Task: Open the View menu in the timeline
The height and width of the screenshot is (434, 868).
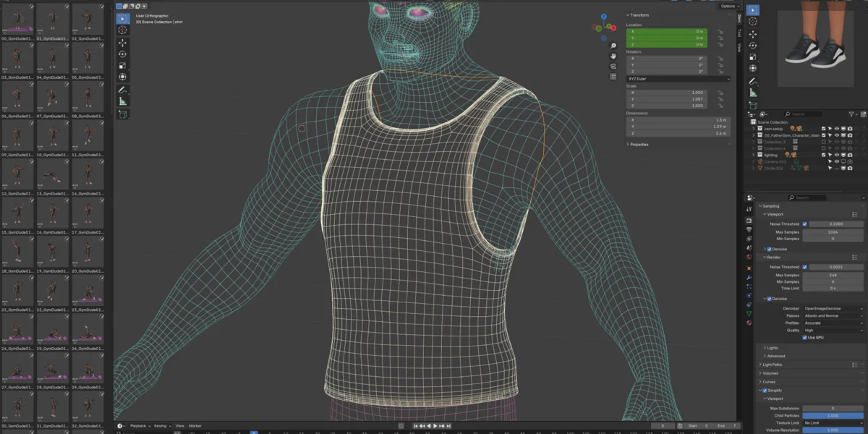Action: [179, 425]
